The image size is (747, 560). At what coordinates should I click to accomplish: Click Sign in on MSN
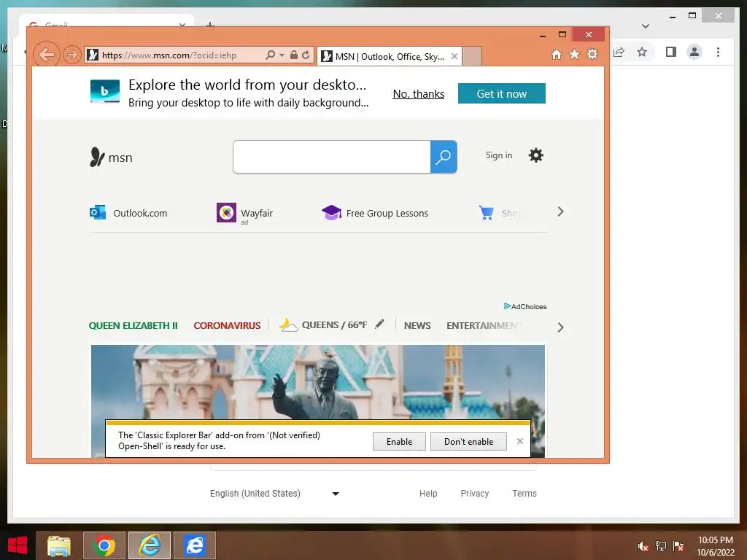click(x=499, y=155)
